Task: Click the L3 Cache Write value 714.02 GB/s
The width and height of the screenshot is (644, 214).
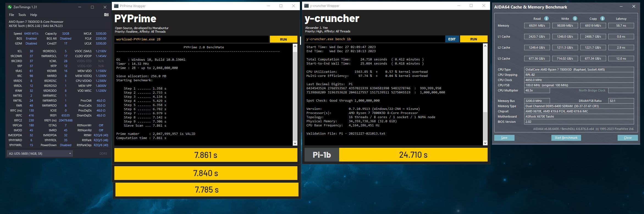Action: tap(565, 59)
